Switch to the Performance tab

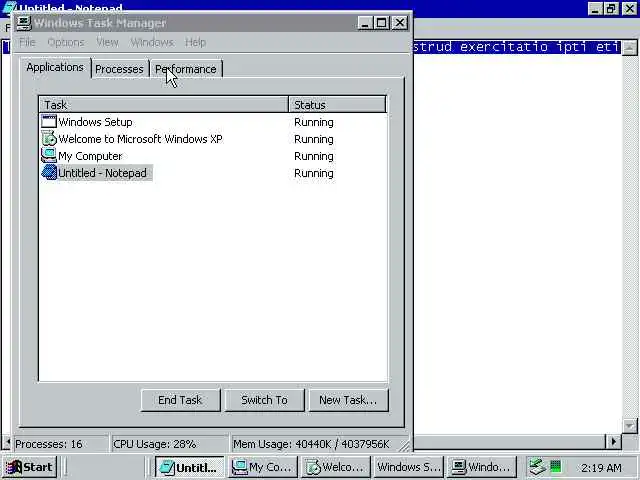tap(186, 69)
